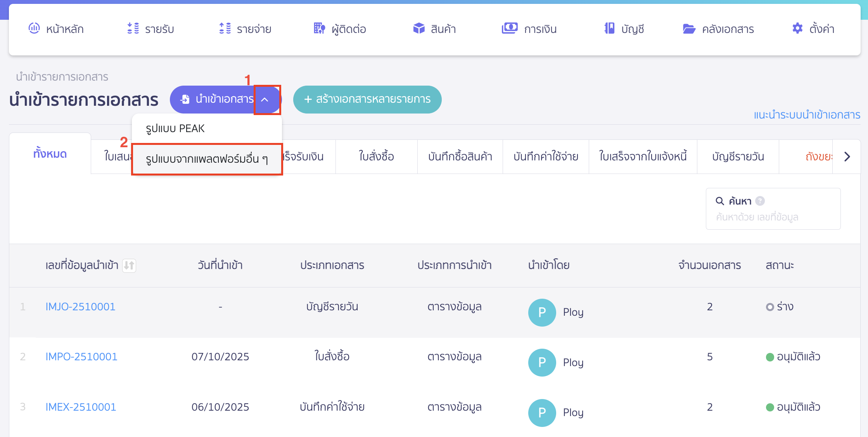The height and width of the screenshot is (437, 868).
Task: Open the สินค้า products icon
Action: 418,28
